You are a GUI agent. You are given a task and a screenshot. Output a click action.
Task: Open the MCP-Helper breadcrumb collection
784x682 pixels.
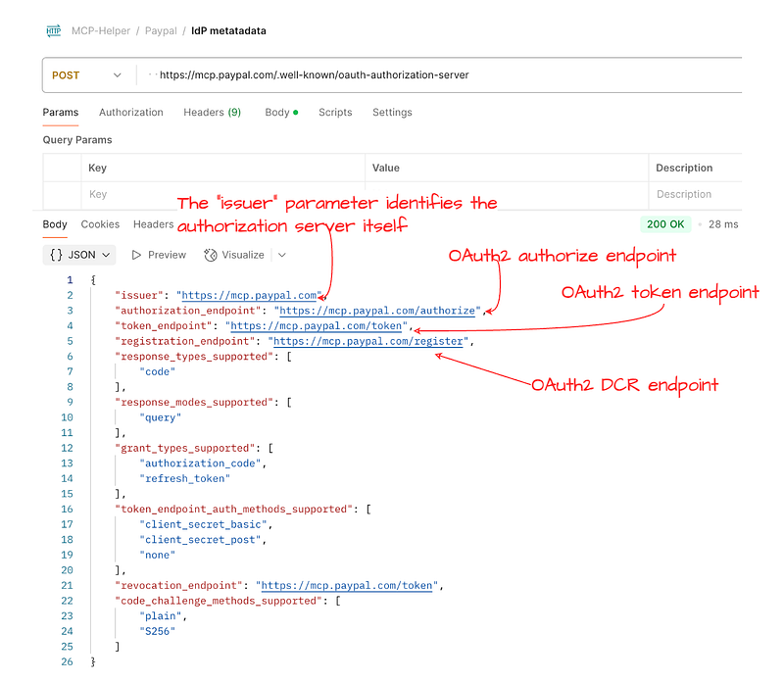click(101, 31)
